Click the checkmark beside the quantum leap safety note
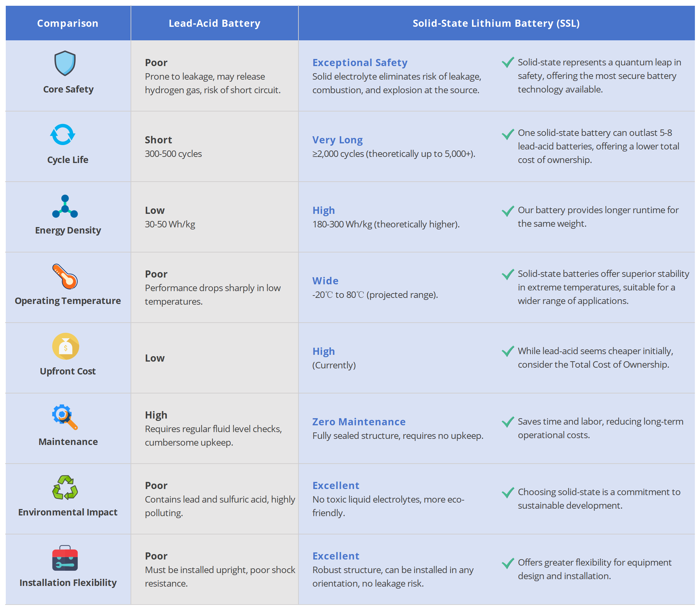700x610 pixels. [508, 62]
